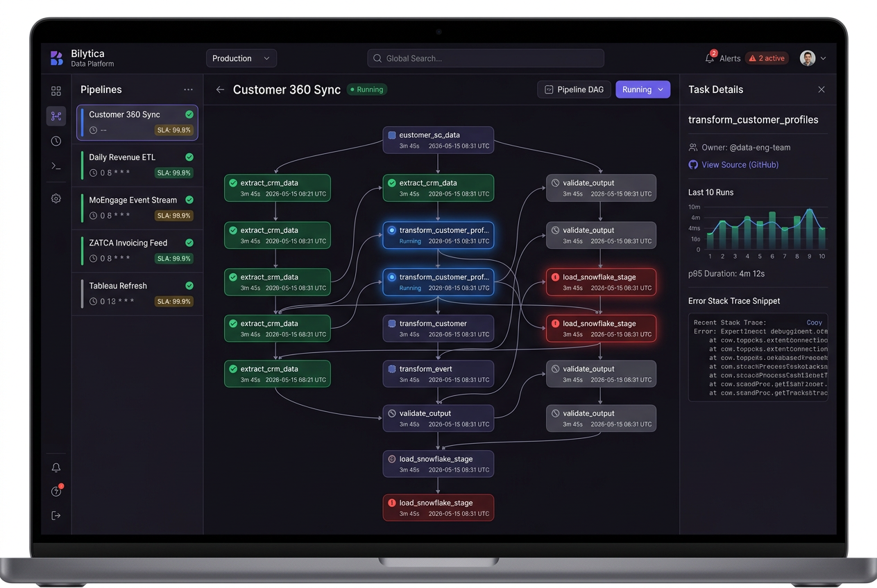Click the green Running status pill beside title

[x=367, y=89]
